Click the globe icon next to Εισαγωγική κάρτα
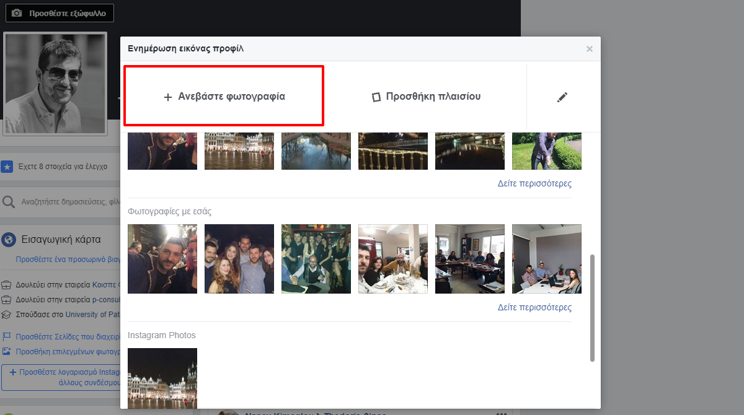Image resolution: width=744 pixels, height=415 pixels. tap(9, 240)
